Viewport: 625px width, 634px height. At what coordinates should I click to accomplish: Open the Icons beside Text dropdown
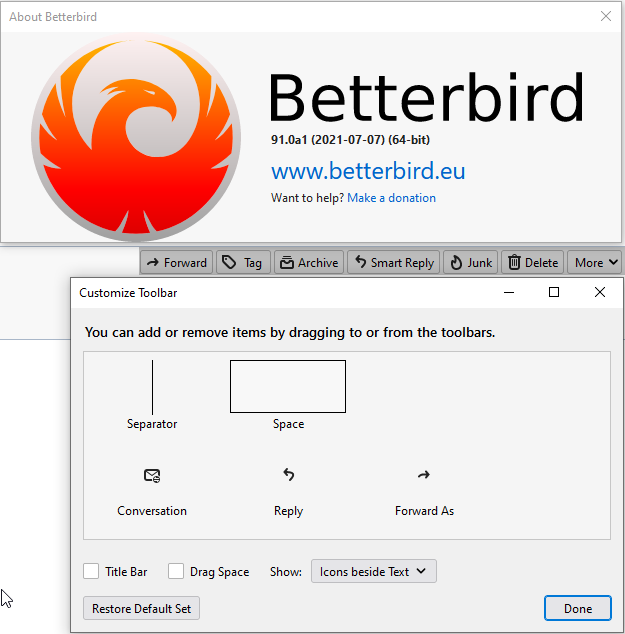click(x=374, y=571)
